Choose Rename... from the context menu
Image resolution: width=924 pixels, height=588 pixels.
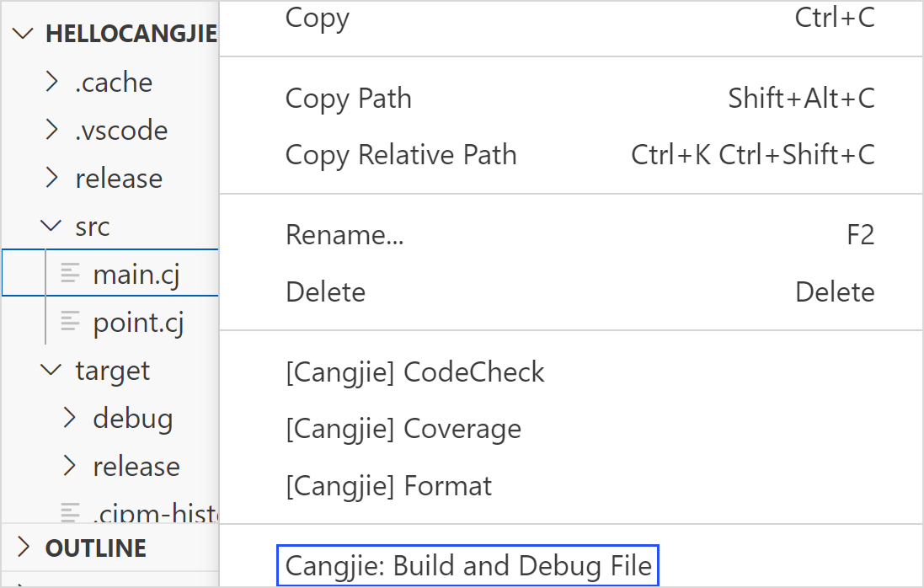345,235
